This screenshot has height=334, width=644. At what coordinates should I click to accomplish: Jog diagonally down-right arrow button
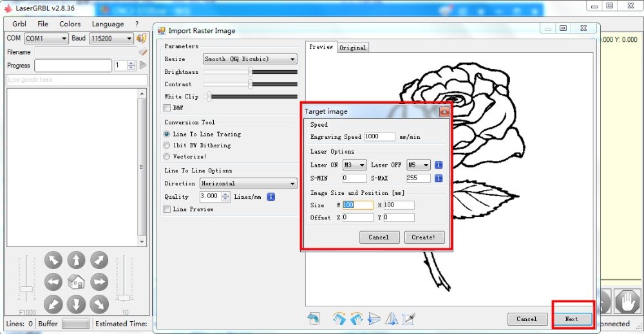tap(99, 304)
